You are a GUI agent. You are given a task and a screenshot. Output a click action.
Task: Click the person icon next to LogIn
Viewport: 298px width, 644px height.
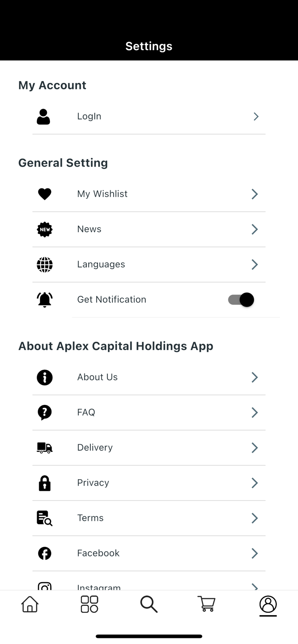44,116
